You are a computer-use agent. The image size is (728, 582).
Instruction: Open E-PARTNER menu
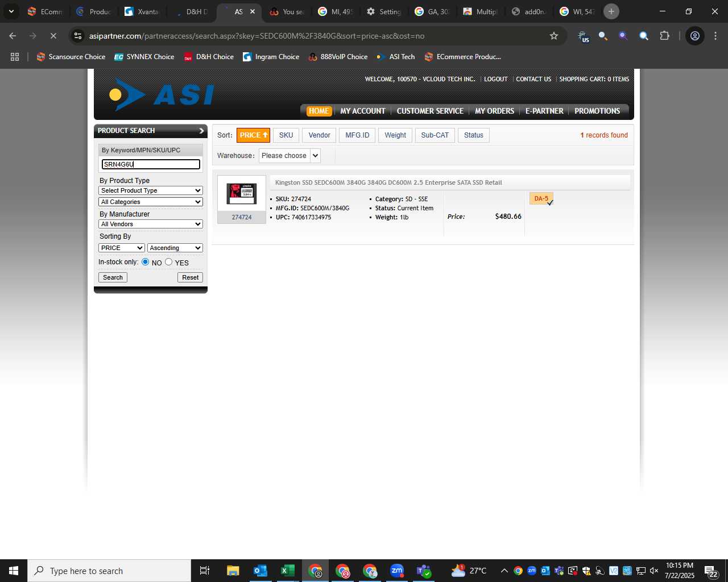[544, 111]
